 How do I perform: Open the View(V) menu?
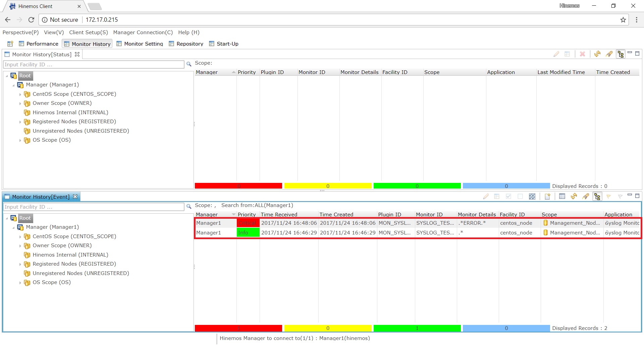(x=54, y=32)
